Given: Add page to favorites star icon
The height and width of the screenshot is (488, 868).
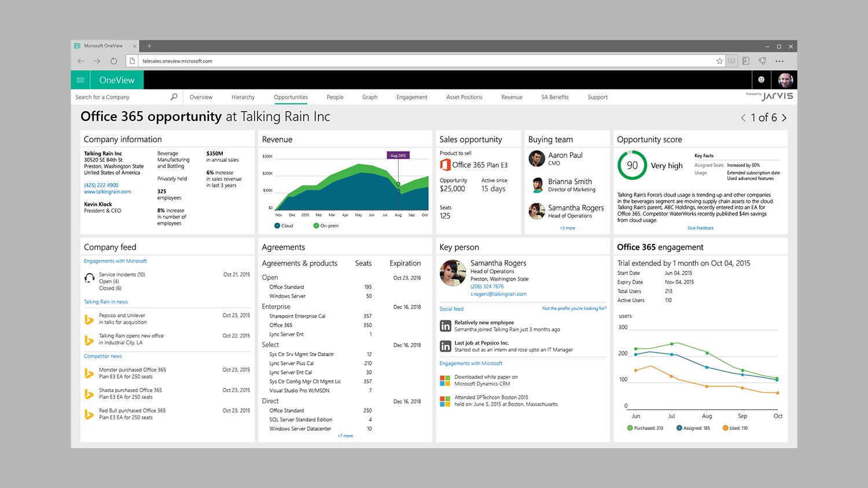Looking at the screenshot, I should [719, 61].
